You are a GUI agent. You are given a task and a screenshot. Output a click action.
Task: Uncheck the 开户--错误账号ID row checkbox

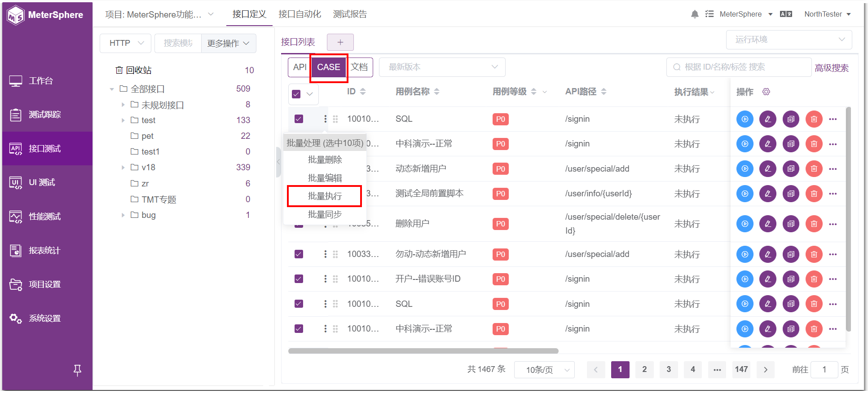[x=299, y=279]
